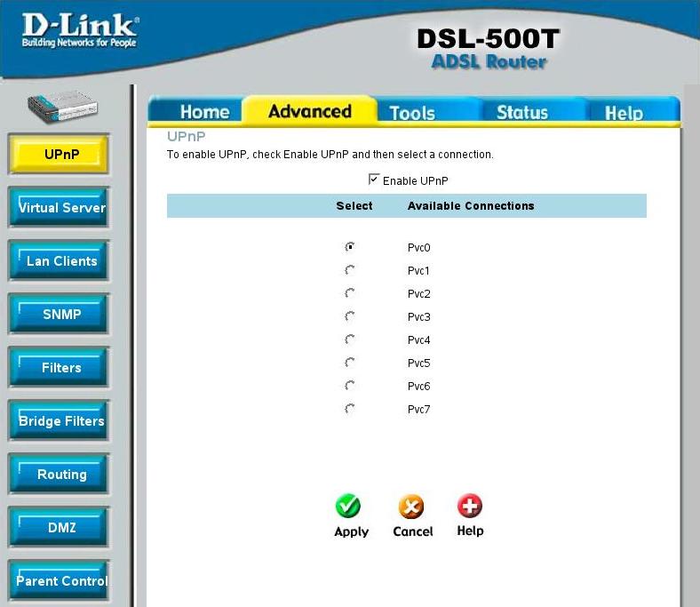Click the D-Link logo
The image size is (700, 607).
80,29
